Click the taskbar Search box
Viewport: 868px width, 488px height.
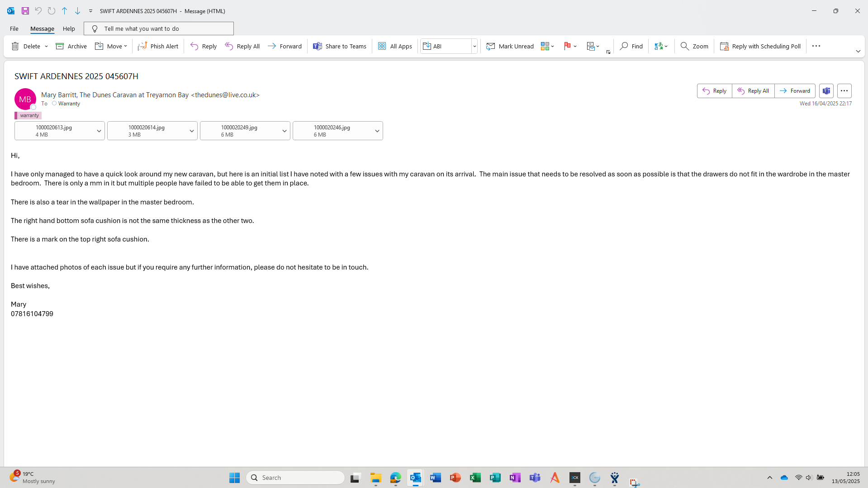pyautogui.click(x=295, y=478)
